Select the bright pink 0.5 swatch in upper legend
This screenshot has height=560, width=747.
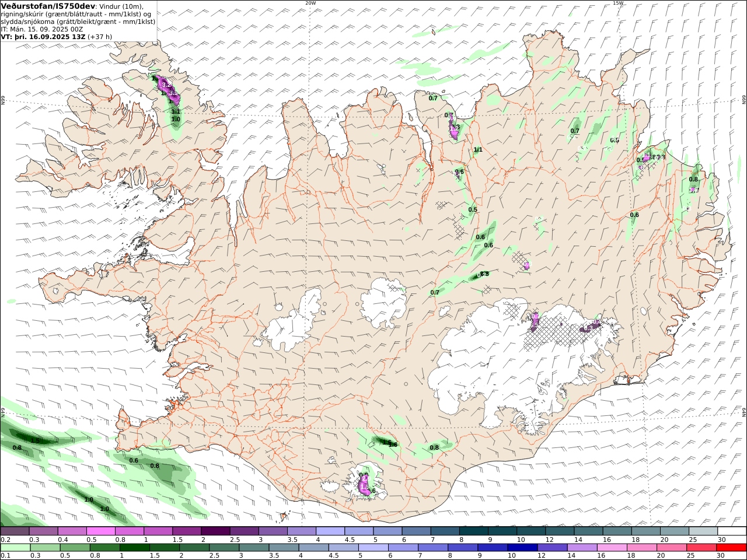coord(101,531)
